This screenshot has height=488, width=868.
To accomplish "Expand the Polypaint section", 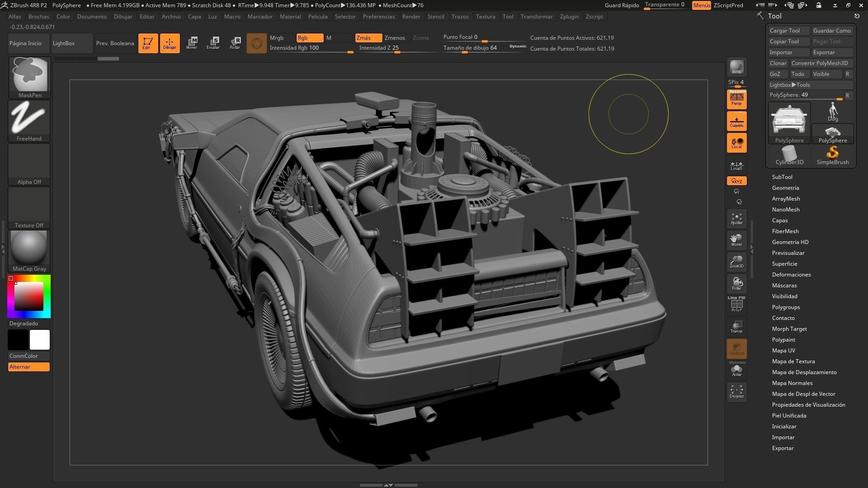I will (783, 340).
